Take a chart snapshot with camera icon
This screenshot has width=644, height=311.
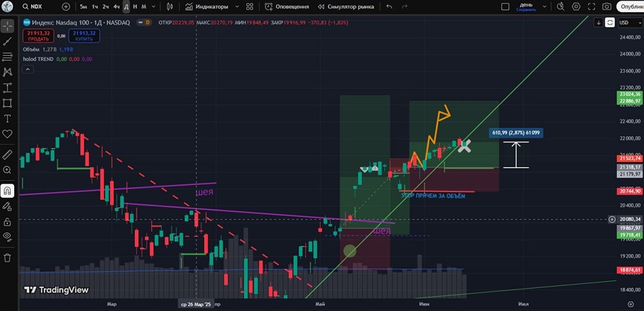pyautogui.click(x=607, y=6)
